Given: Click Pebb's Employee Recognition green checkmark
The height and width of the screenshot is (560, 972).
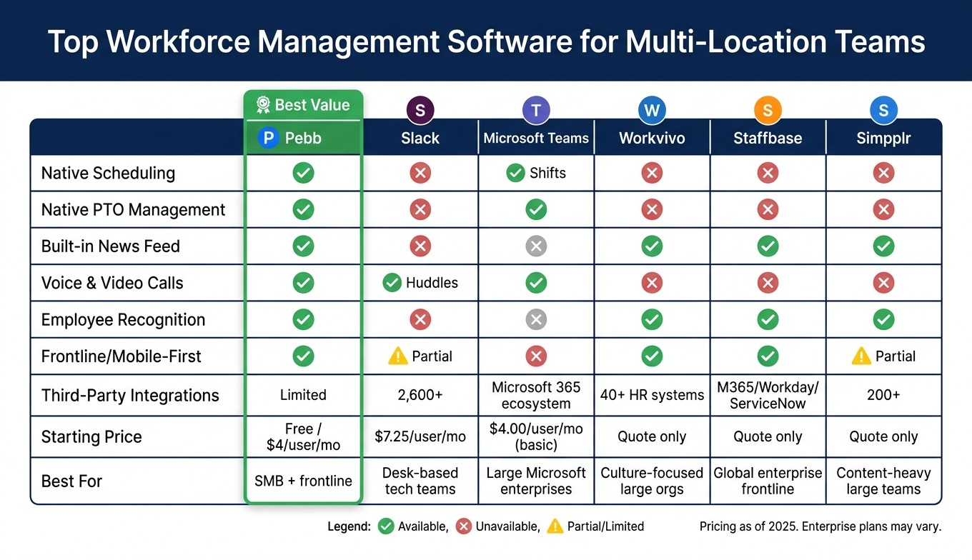Looking at the screenshot, I should pyautogui.click(x=304, y=319).
